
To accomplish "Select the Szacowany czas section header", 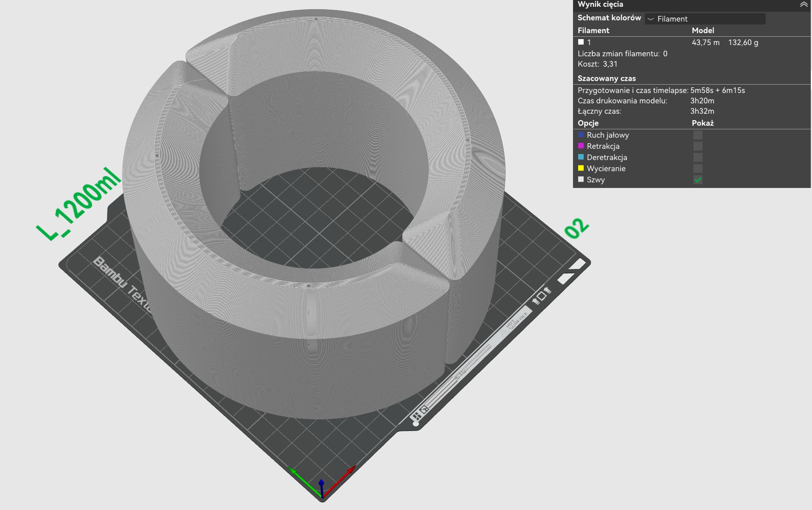I will click(x=607, y=79).
